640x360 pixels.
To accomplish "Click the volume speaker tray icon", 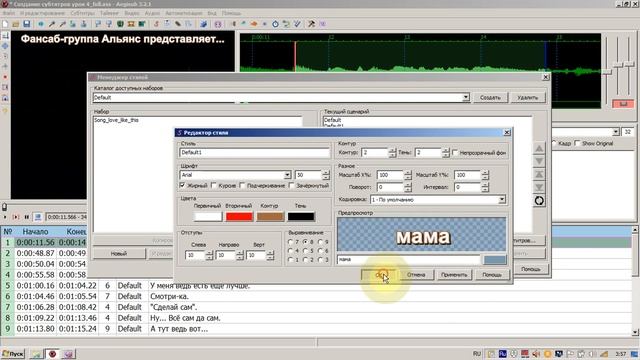I will pos(536,354).
